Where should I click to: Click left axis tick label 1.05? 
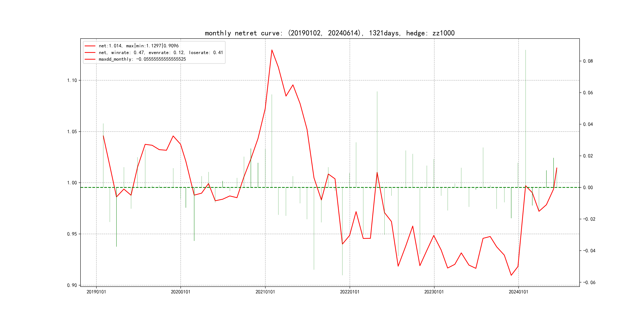tap(72, 132)
